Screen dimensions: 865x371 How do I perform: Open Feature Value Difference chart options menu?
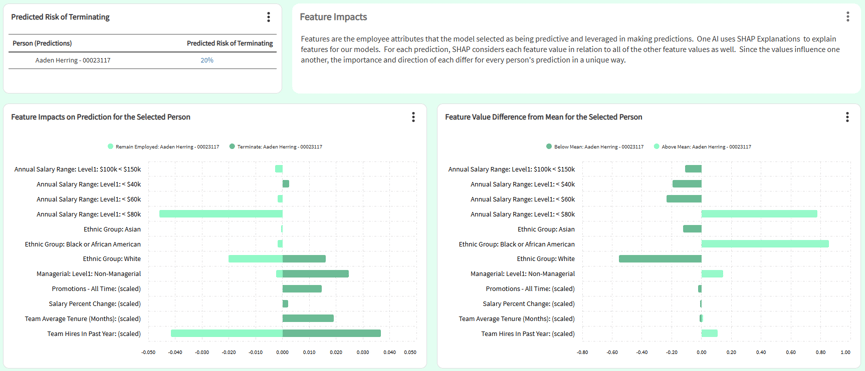(847, 117)
